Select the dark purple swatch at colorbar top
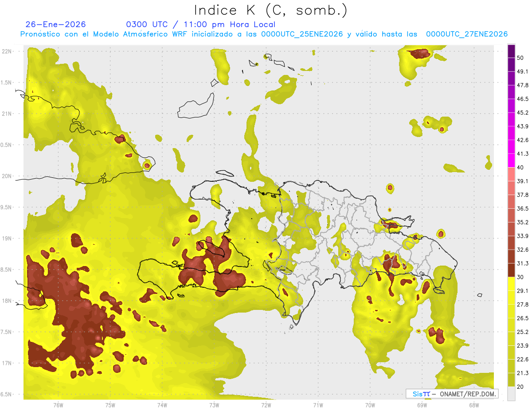 click(x=512, y=51)
